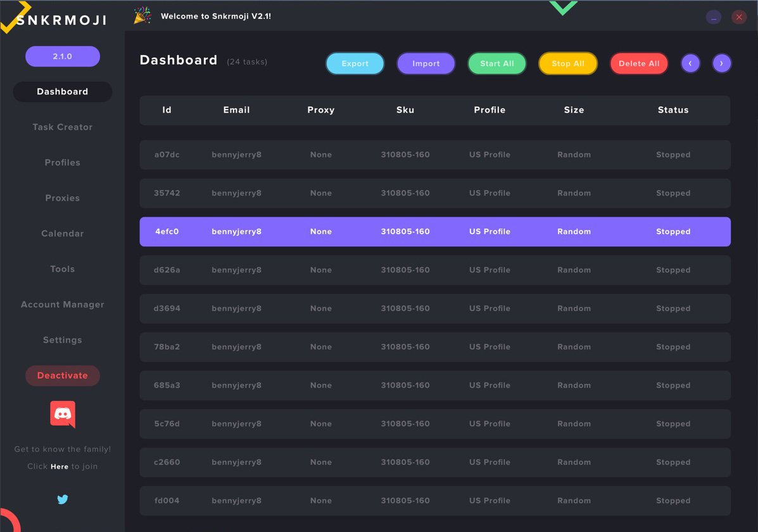
Task: Click the Export button
Action: coord(355,63)
